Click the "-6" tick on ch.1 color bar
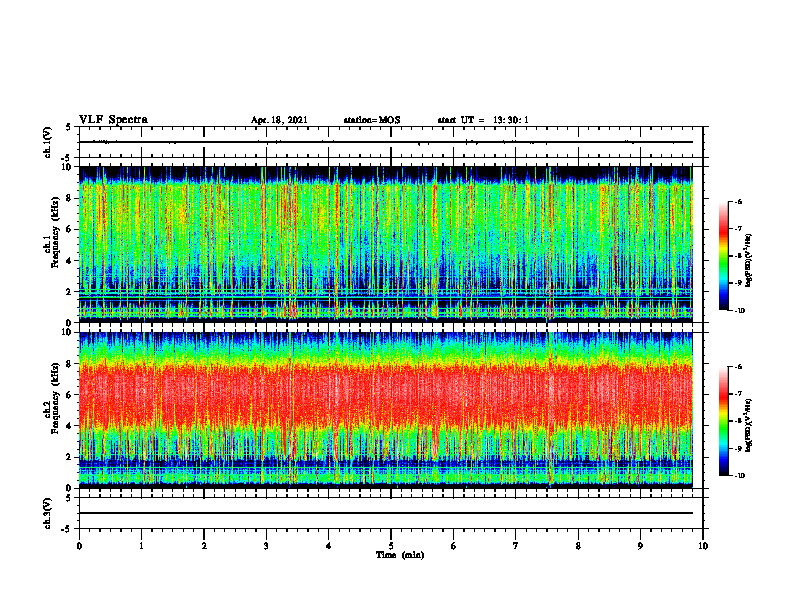Screen dimensions: 792x612 [x=738, y=201]
